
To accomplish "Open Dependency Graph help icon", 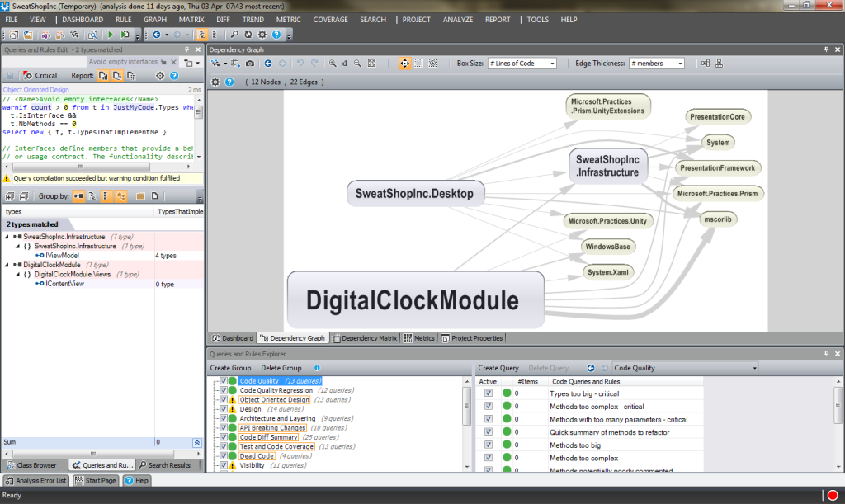I will (229, 82).
